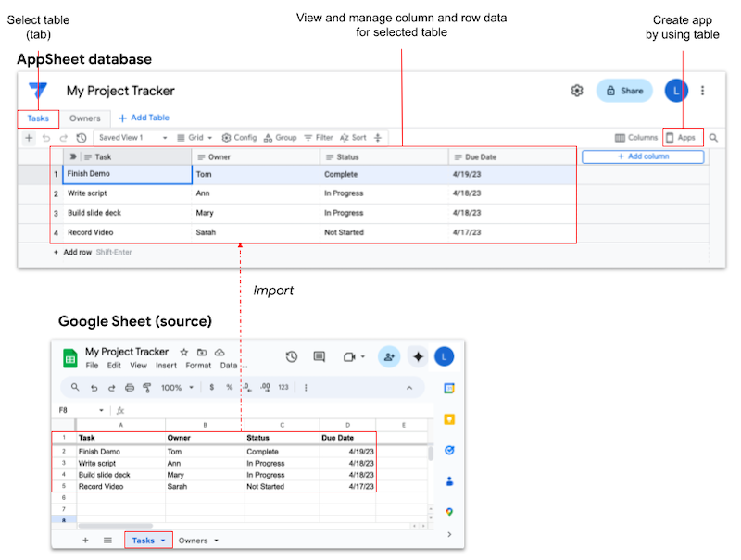Open Google Calendar side panel icon
The image size is (741, 560).
449,389
